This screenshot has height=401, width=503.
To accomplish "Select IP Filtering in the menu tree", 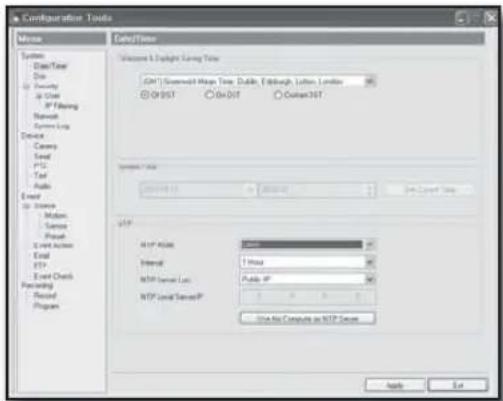I will (62, 106).
